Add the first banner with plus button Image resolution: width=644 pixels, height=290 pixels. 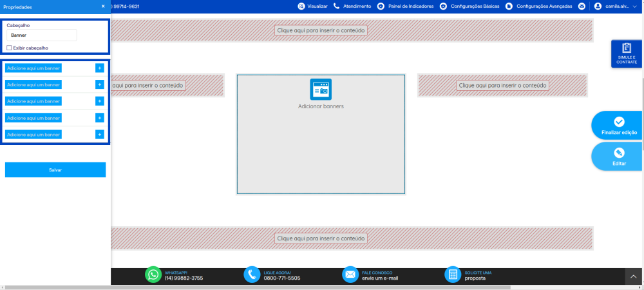(x=100, y=68)
